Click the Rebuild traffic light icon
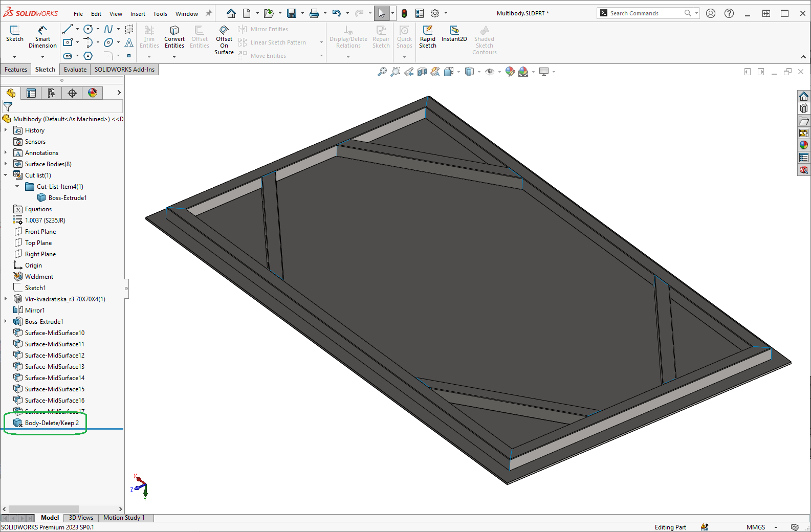The height and width of the screenshot is (532, 811). click(x=404, y=13)
